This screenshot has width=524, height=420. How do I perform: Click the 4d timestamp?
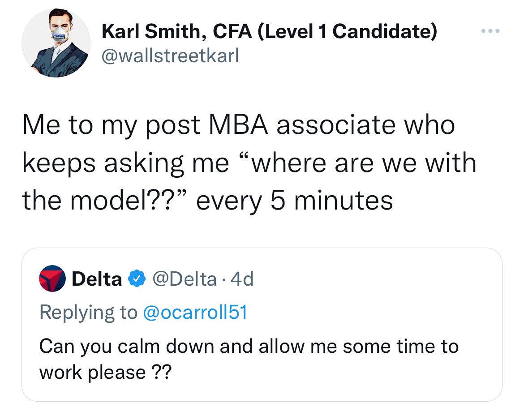(244, 279)
